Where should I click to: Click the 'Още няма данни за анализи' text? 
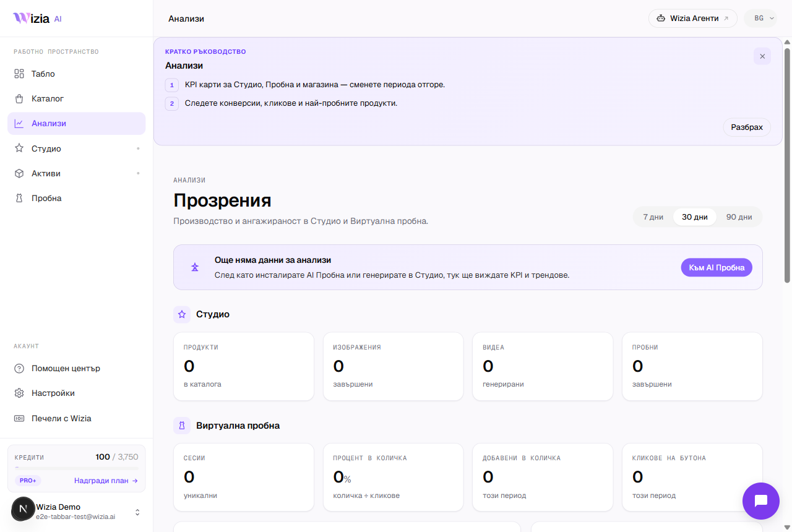pyautogui.click(x=273, y=260)
